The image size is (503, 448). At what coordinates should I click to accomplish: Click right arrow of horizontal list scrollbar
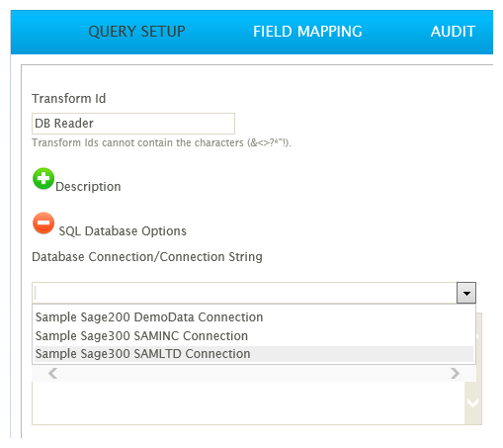tap(455, 373)
